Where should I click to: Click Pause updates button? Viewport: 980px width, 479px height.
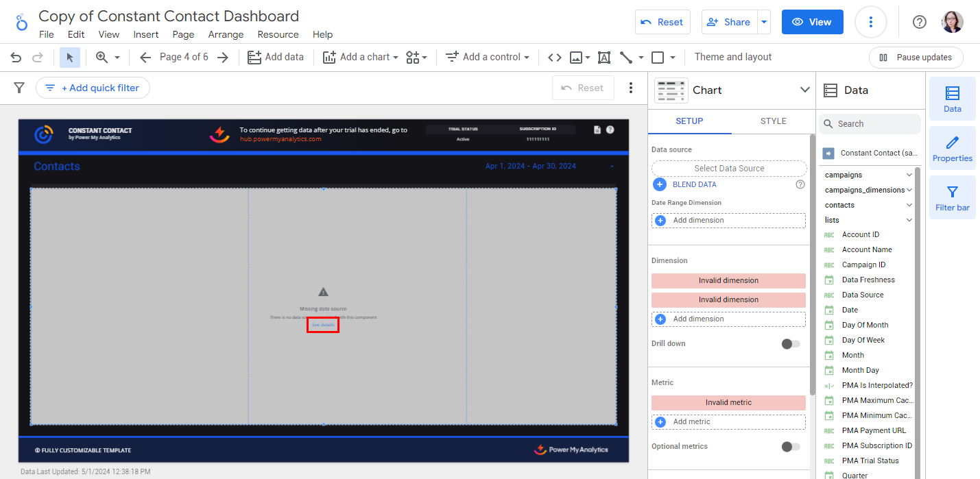coord(916,58)
